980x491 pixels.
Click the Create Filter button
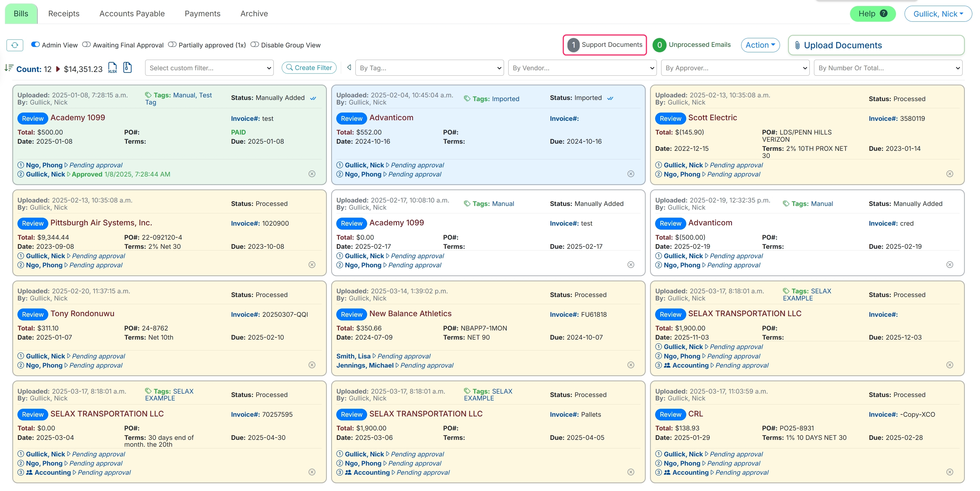coord(309,68)
